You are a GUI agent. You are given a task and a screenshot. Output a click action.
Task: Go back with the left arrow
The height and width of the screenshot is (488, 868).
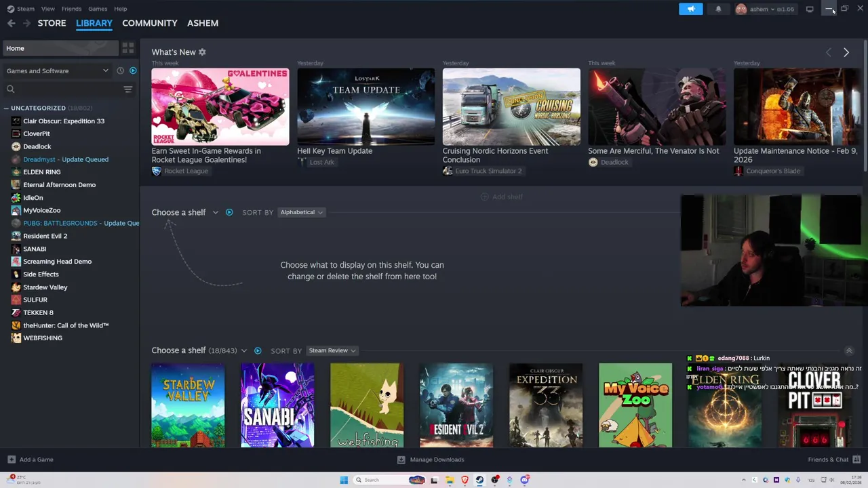(11, 23)
